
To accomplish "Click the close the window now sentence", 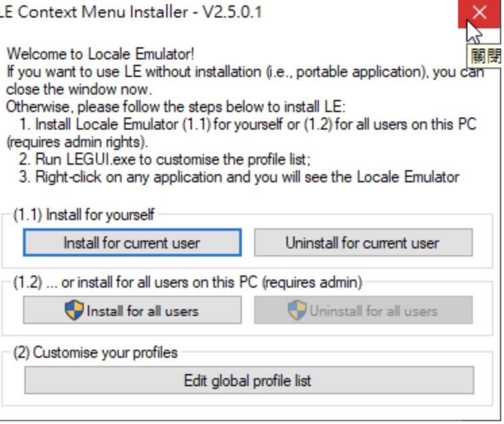I will [x=79, y=89].
